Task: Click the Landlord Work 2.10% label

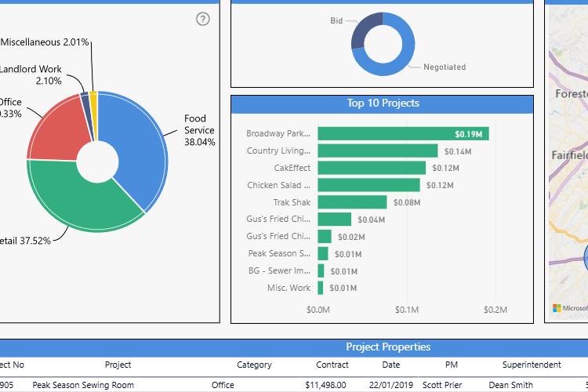Action: [31, 74]
